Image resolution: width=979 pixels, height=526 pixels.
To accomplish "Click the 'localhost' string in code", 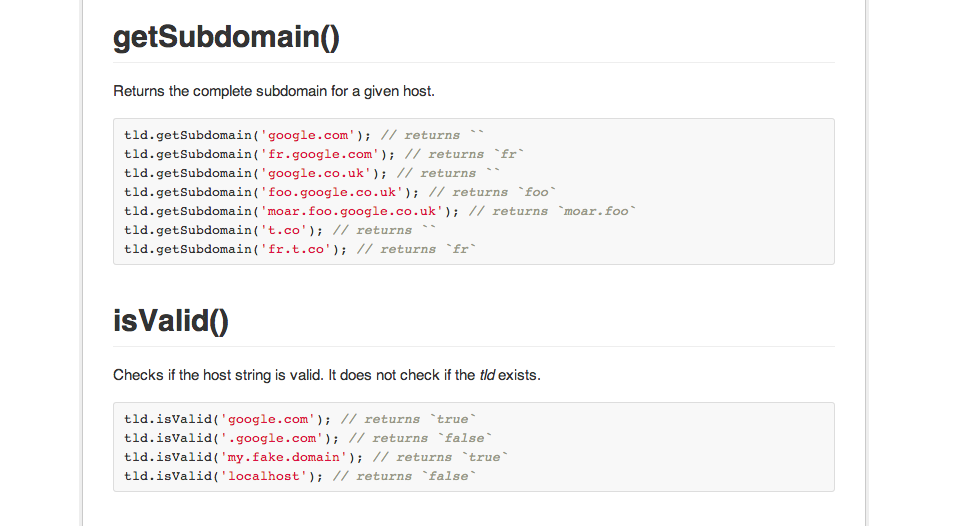I will 264,476.
